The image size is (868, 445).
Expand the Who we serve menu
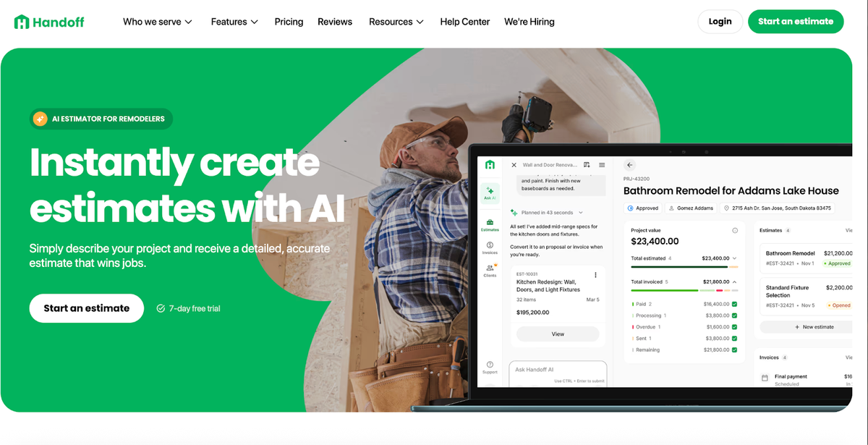(x=158, y=22)
